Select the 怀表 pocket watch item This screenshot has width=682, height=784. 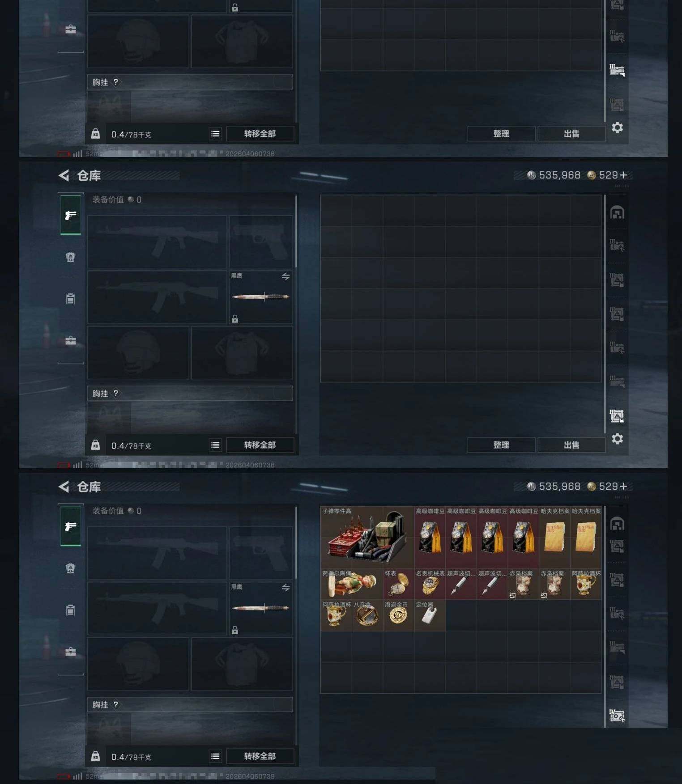pyautogui.click(x=398, y=584)
